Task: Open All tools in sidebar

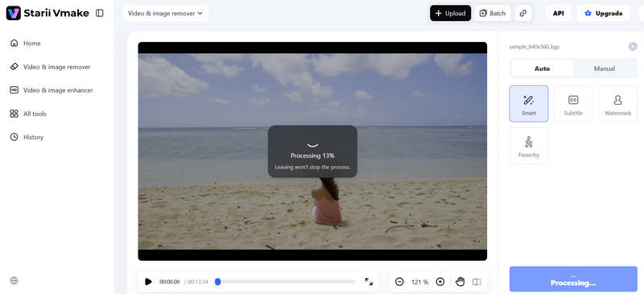Action: click(28, 114)
